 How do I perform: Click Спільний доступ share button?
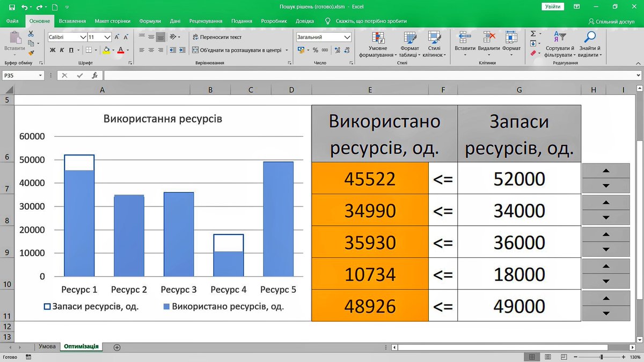point(612,21)
